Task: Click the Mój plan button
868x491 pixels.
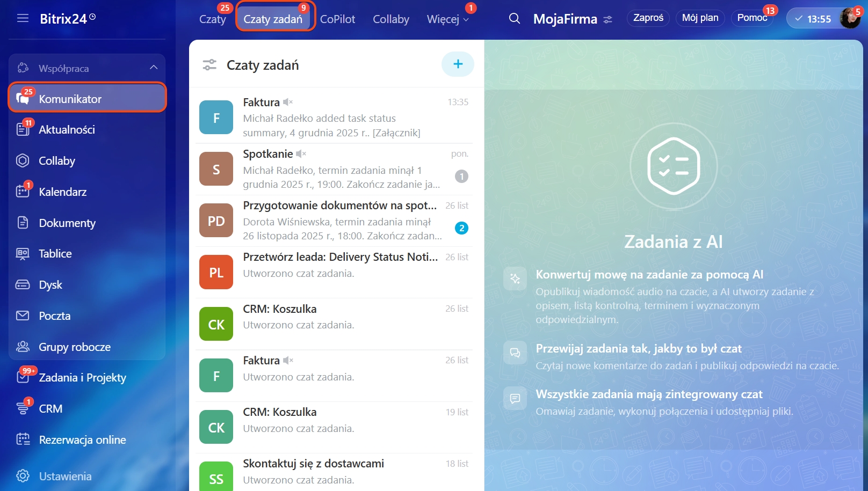Action: [700, 18]
